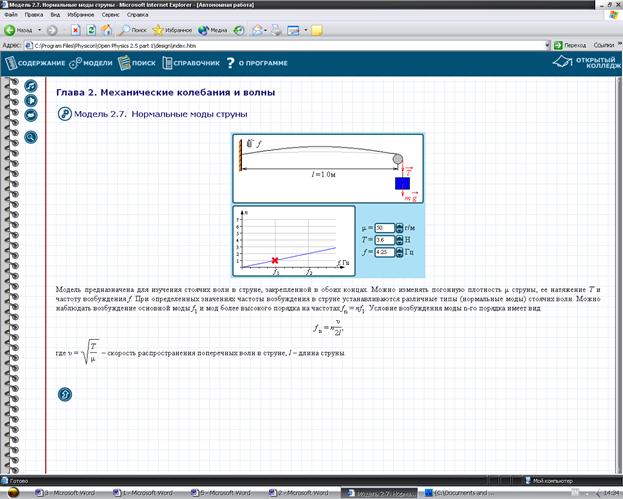Go to the Home page icon
623x499 pixels.
tap(106, 30)
